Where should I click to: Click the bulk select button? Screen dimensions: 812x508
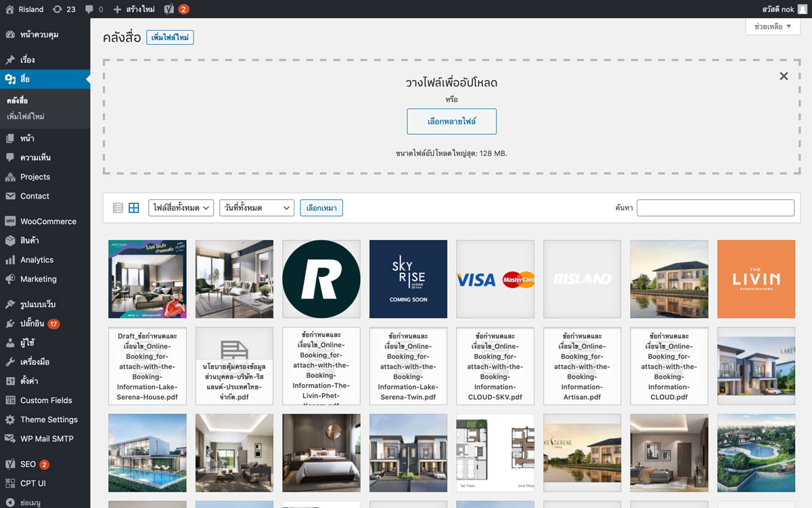(321, 208)
